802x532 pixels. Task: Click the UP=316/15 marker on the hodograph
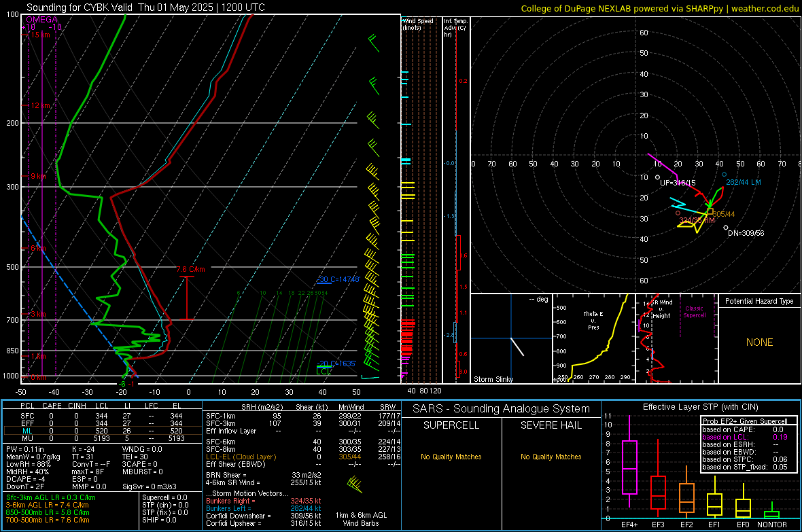(657, 177)
